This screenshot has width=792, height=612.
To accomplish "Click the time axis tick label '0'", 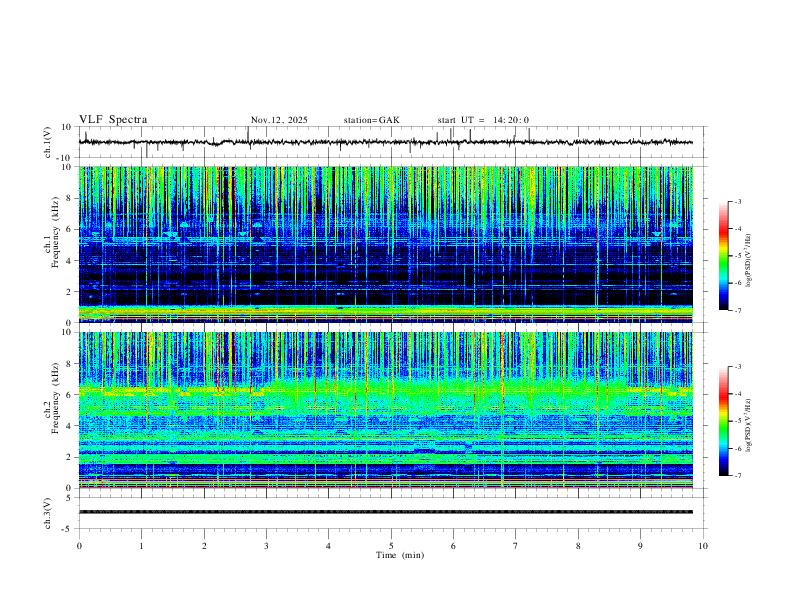I will 79,546.
